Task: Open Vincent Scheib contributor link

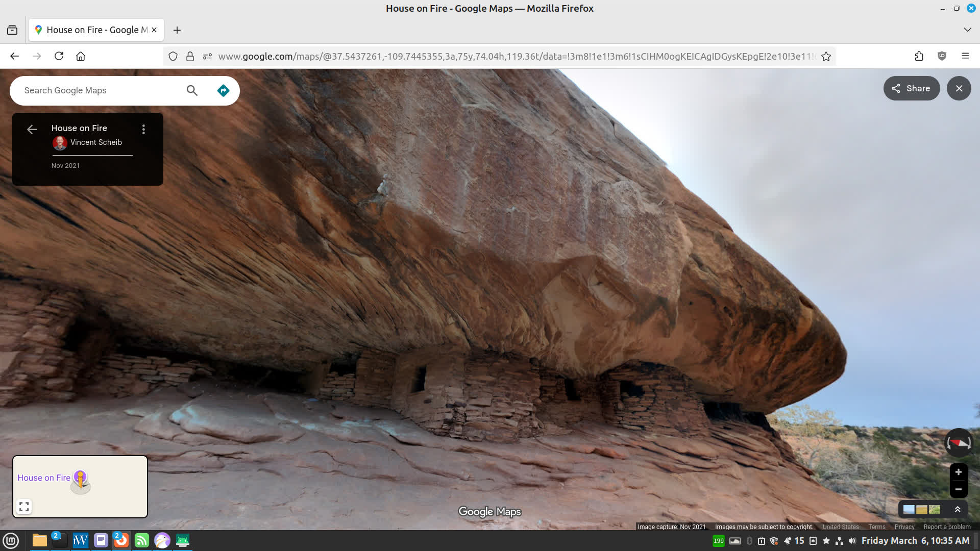Action: click(96, 142)
